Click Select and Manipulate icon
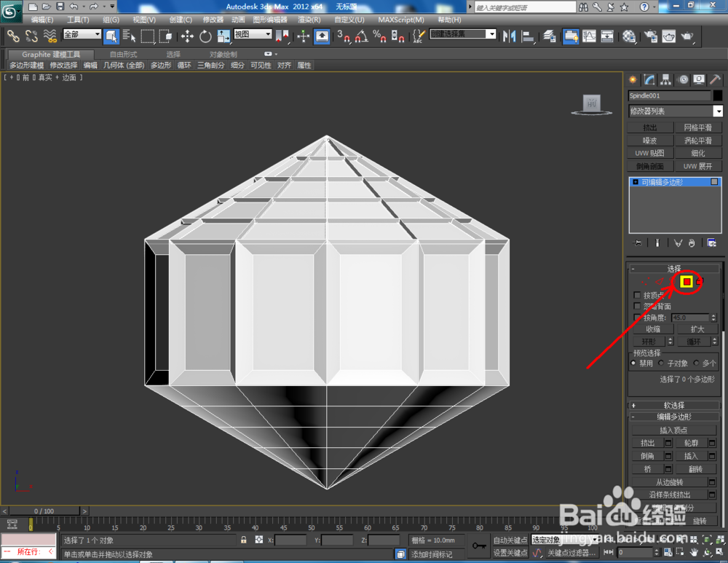The image size is (728, 563). 303,36
